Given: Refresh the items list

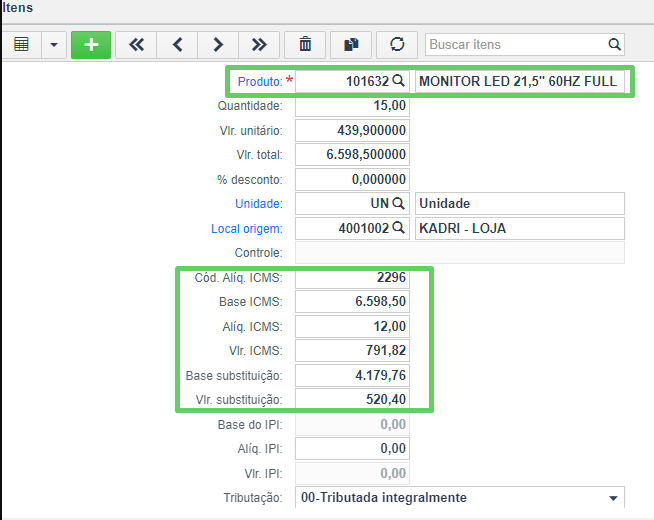Looking at the screenshot, I should [x=397, y=45].
